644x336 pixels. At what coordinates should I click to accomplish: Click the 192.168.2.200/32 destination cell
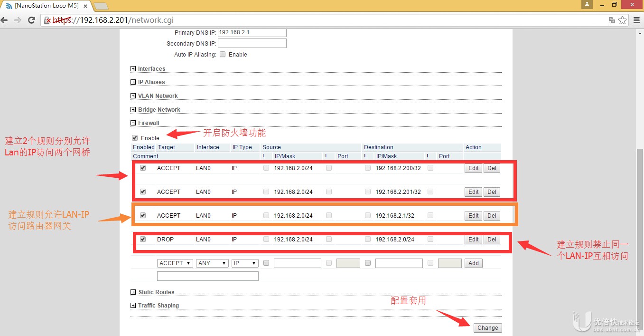398,168
